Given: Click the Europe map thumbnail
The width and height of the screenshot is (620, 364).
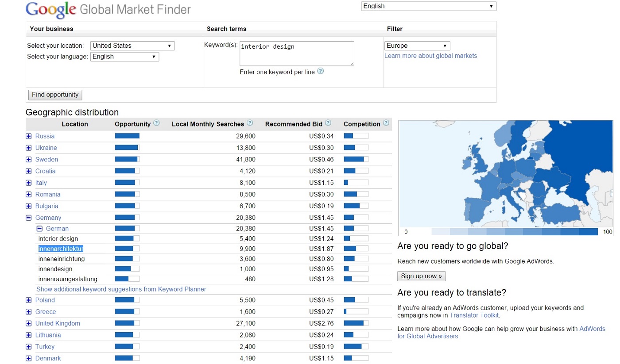Looking at the screenshot, I should click(x=505, y=175).
